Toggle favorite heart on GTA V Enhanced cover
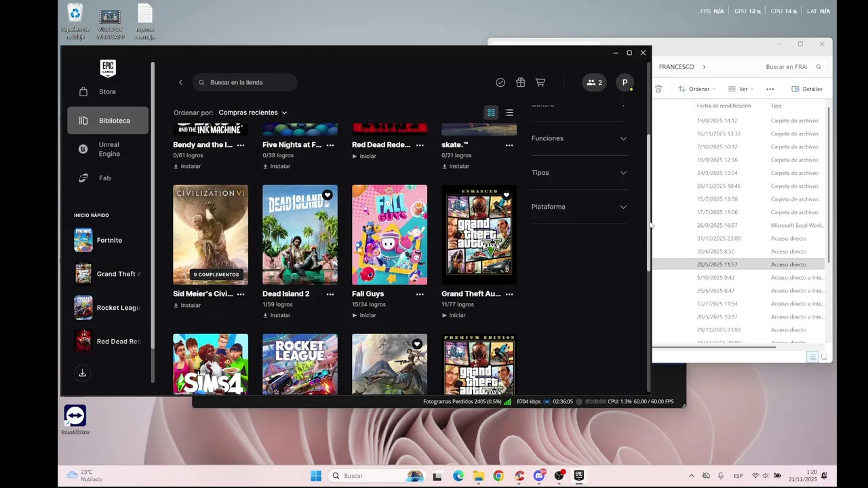The width and height of the screenshot is (868, 488). point(507,195)
